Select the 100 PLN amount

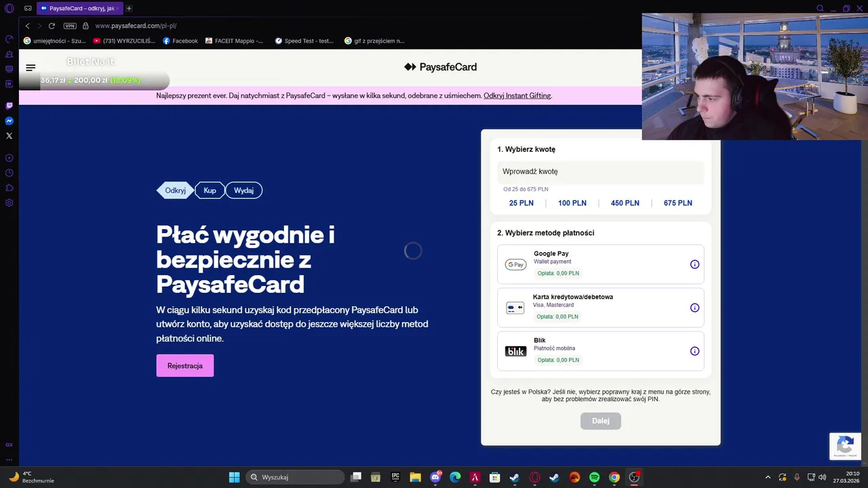point(572,203)
